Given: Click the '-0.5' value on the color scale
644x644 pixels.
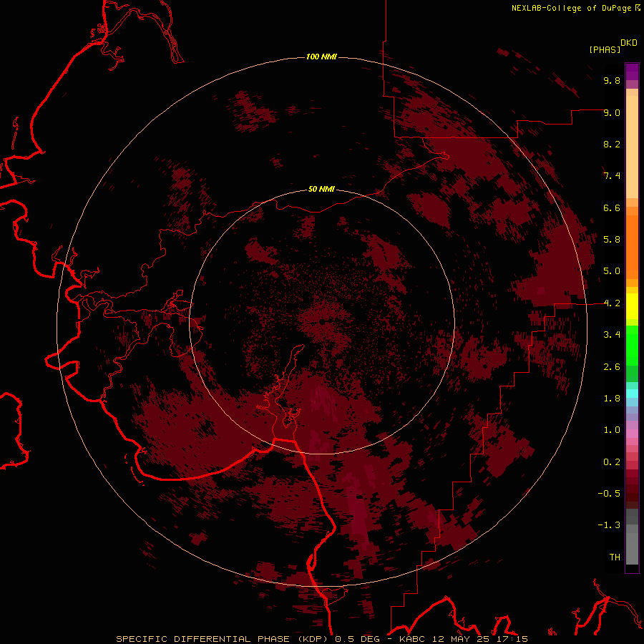Looking at the screenshot, I should tap(609, 494).
